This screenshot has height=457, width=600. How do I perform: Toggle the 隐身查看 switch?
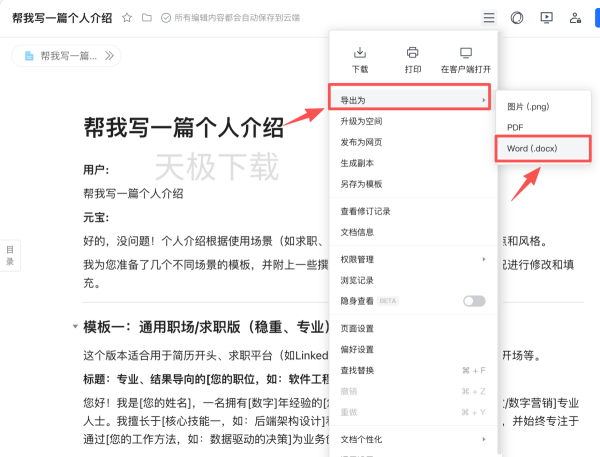(473, 301)
